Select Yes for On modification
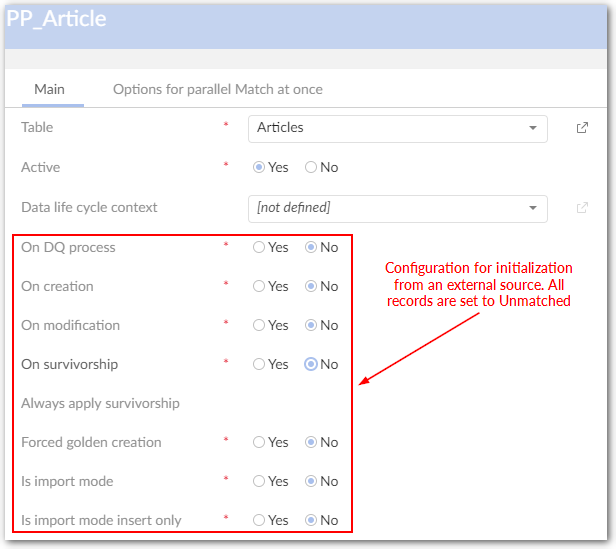This screenshot has width=616, height=549. 259,325
